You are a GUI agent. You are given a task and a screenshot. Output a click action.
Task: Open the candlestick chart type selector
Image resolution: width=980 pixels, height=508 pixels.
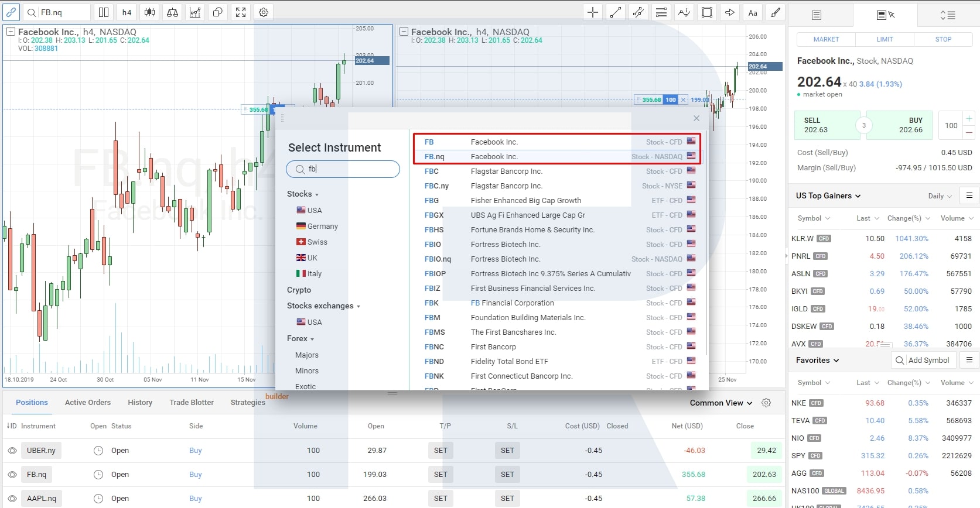click(150, 12)
